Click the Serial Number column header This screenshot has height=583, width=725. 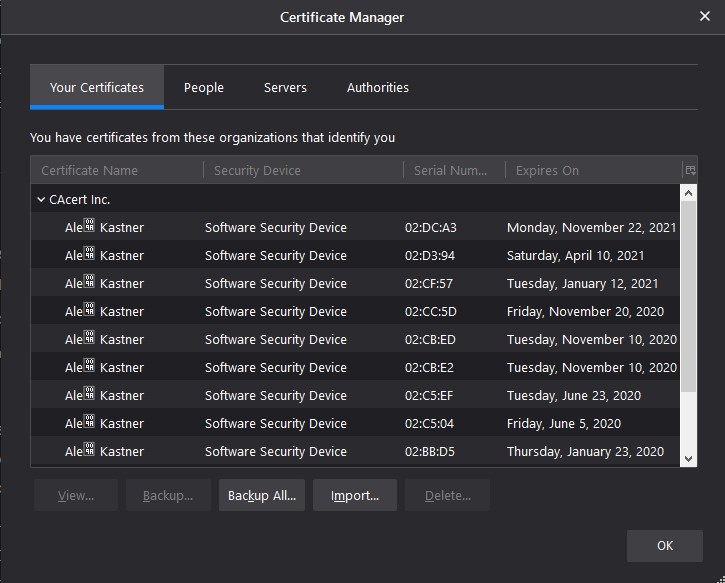tap(453, 171)
